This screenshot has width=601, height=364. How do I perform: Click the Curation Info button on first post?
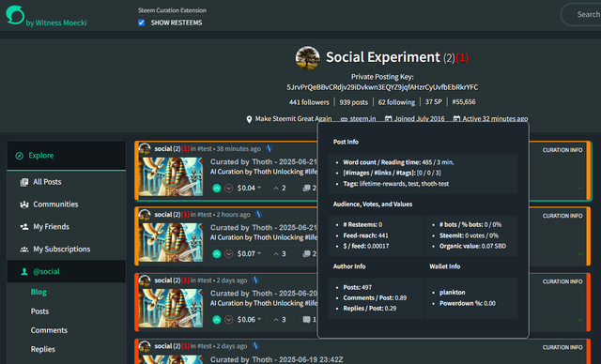point(562,150)
